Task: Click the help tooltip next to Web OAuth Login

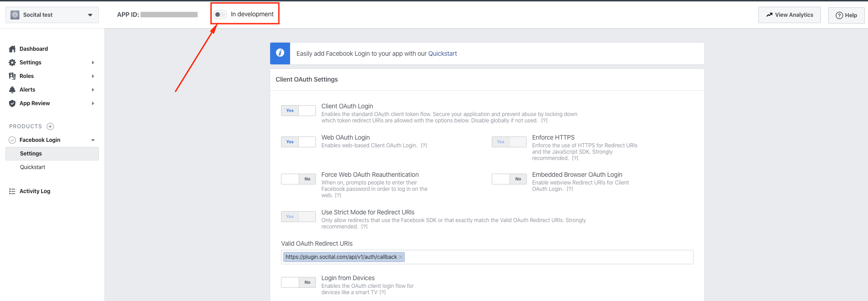Action: [x=424, y=146]
